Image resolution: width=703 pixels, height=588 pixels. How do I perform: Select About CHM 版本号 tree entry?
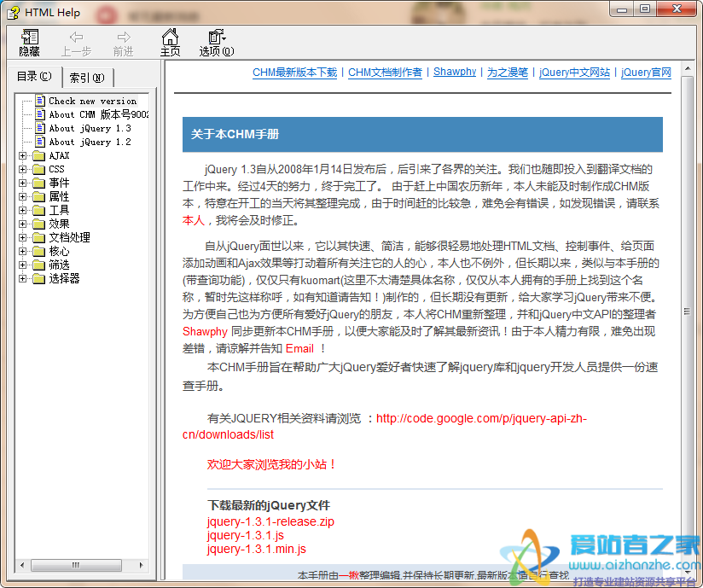(x=98, y=114)
